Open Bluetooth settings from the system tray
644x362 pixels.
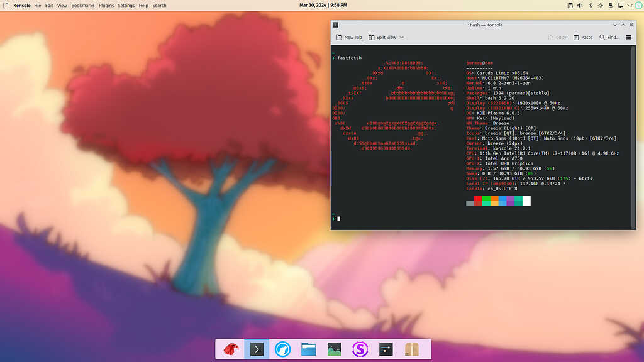pos(590,5)
